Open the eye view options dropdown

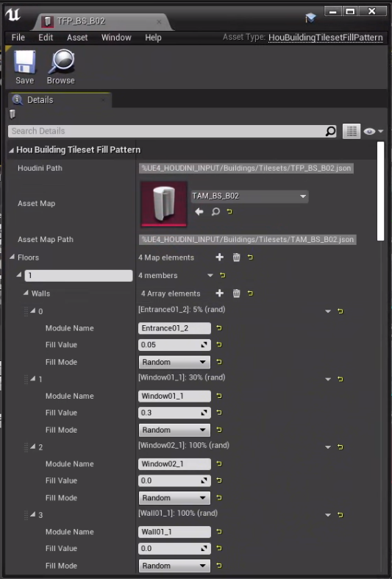[x=373, y=132]
